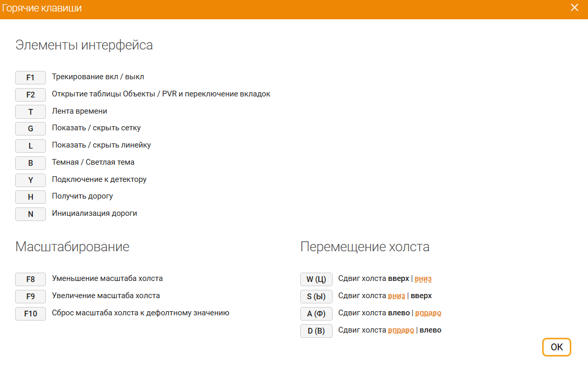
Task: Click the S (Ы) key badge
Action: coord(316,296)
